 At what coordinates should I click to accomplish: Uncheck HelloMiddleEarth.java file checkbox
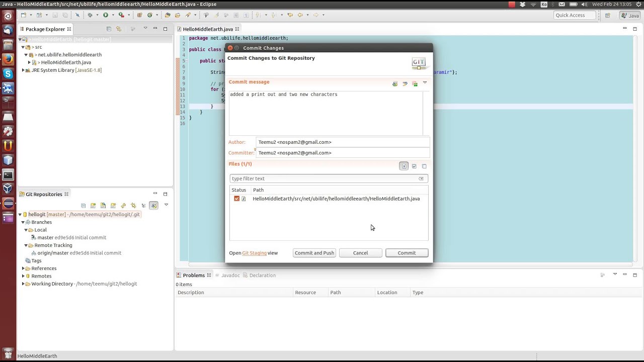pos(236,199)
